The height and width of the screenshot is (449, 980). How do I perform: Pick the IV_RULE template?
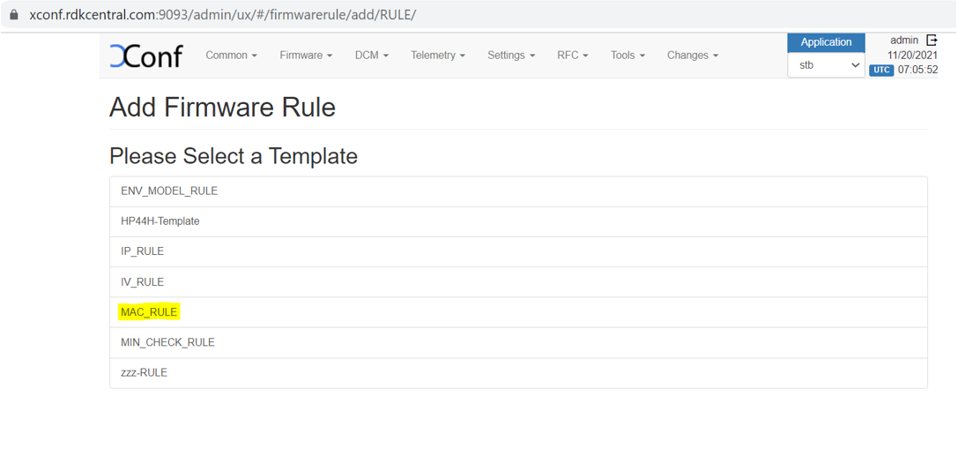[x=143, y=282]
